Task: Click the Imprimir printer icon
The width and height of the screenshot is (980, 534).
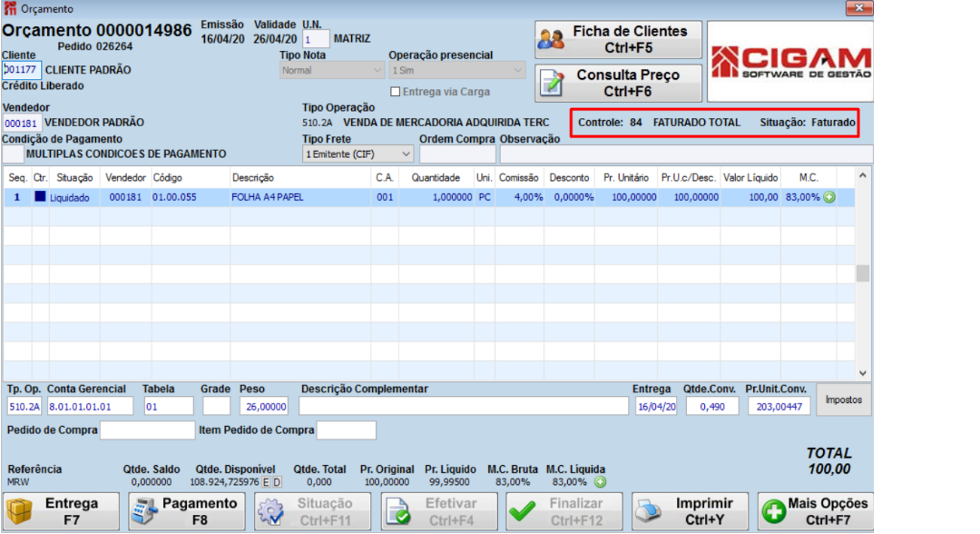Action: coord(649,511)
